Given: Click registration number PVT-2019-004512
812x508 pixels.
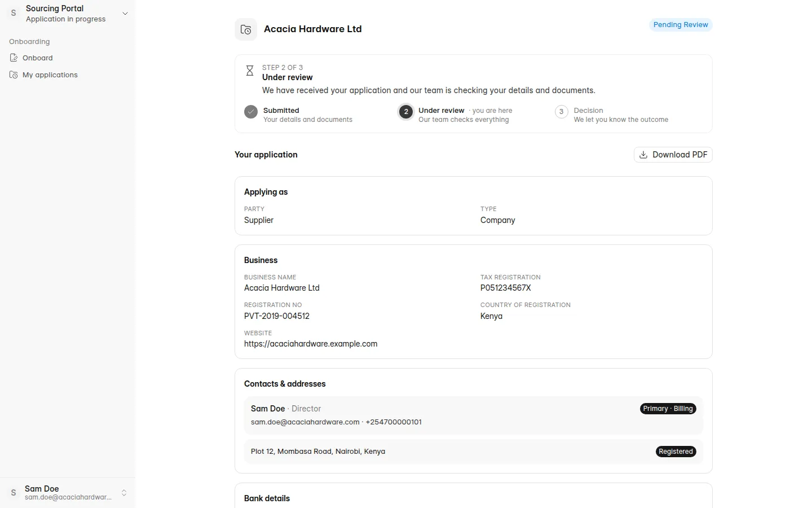Looking at the screenshot, I should click(x=277, y=316).
